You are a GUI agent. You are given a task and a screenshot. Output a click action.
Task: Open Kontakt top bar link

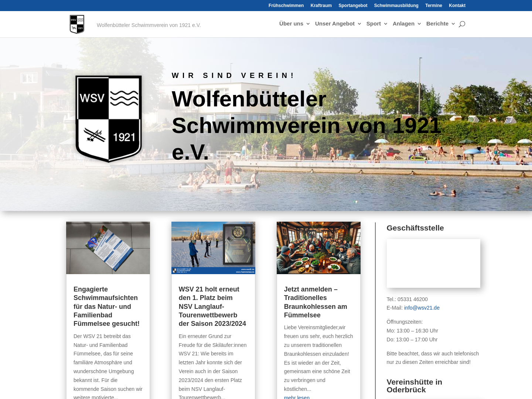457,6
